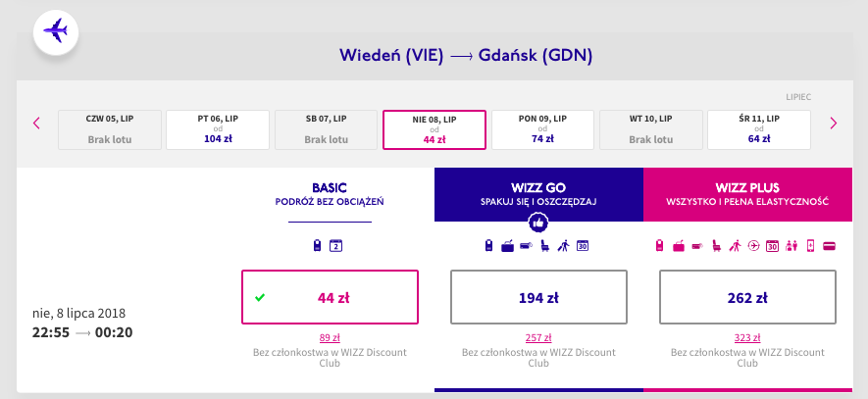Image resolution: width=868 pixels, height=399 pixels.
Task: Click the BASIC fare calendar icon
Action: click(x=335, y=245)
